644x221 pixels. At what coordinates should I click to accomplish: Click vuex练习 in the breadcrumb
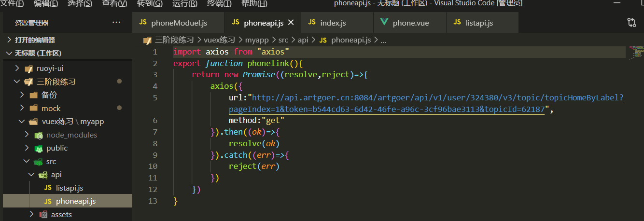220,40
